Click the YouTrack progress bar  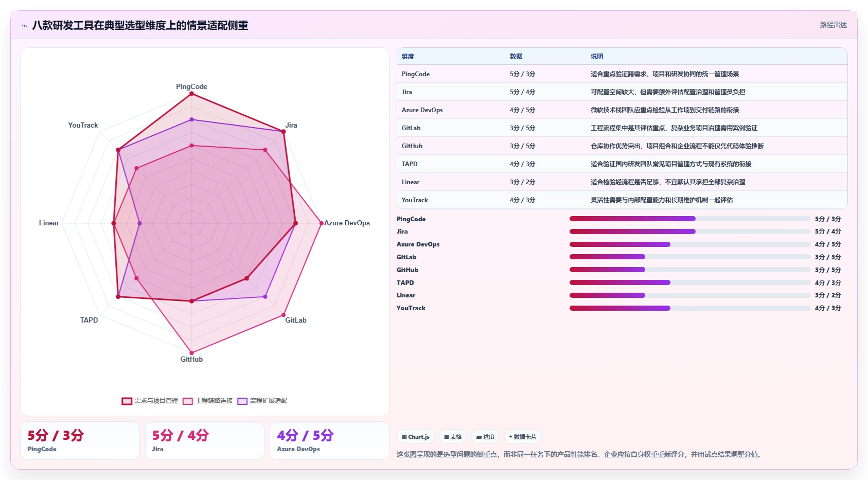tap(690, 308)
